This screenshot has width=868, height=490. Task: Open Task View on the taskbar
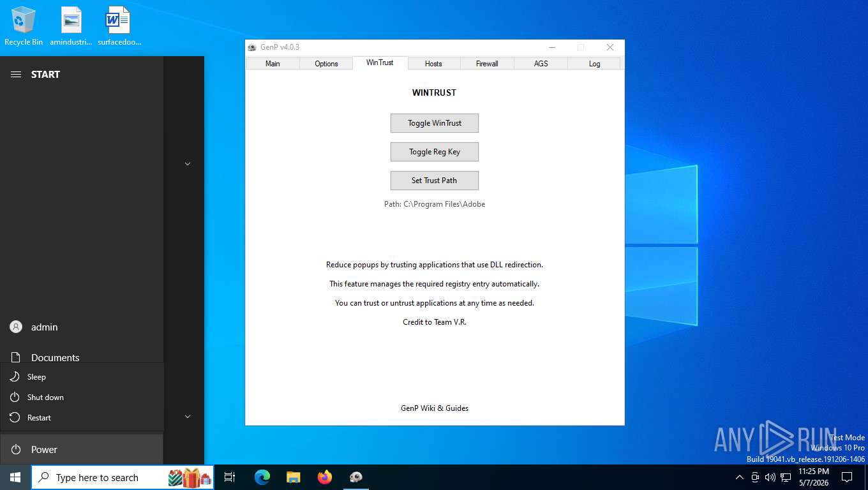(x=230, y=477)
